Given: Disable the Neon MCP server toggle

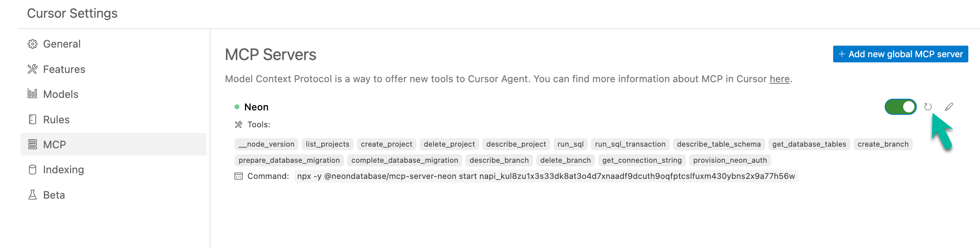Looking at the screenshot, I should point(901,107).
